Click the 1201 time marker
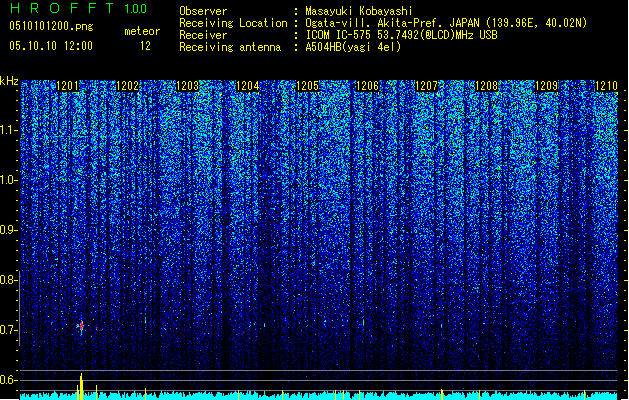Screen dimensions: 629x400 [67, 86]
